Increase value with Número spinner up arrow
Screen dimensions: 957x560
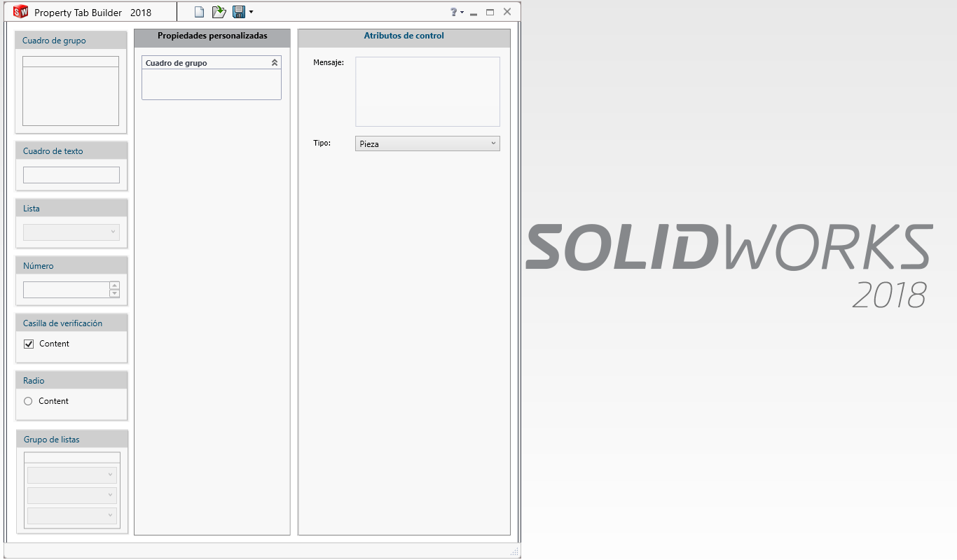click(114, 286)
